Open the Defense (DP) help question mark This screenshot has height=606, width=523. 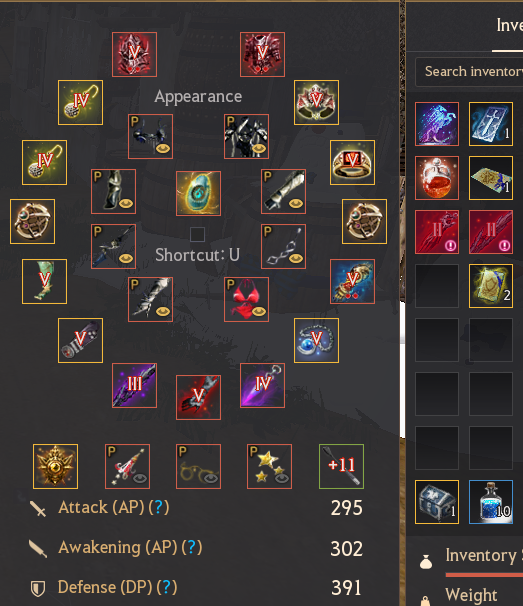tap(167, 587)
